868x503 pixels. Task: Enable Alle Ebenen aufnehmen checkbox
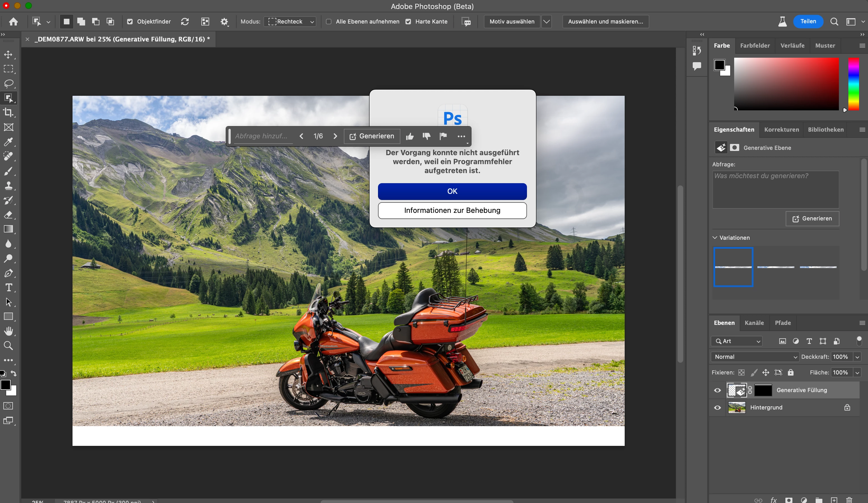coord(329,22)
